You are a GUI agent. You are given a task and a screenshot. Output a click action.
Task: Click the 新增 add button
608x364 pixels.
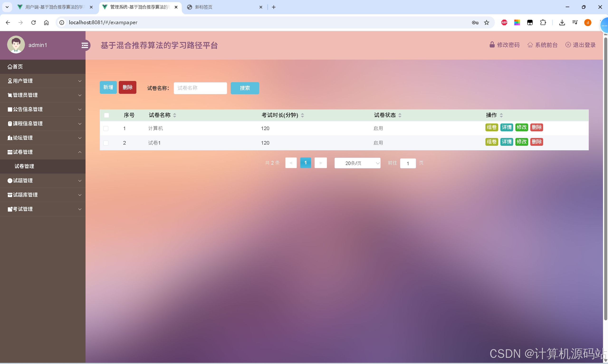tap(108, 87)
